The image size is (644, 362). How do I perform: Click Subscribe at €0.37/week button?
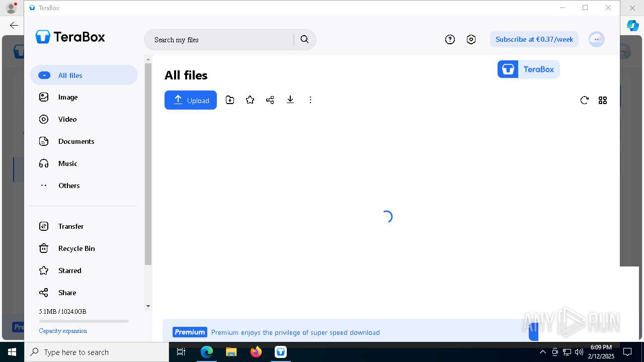(534, 39)
